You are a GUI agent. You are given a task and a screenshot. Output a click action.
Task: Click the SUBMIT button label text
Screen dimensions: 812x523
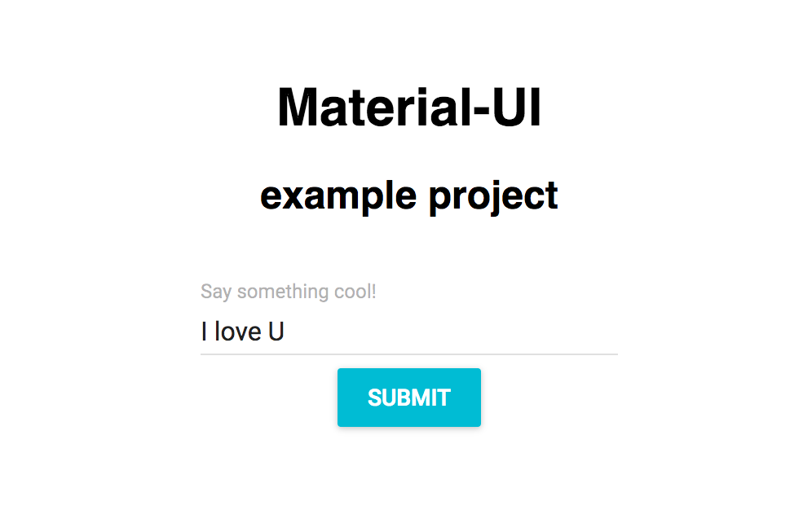pyautogui.click(x=408, y=398)
